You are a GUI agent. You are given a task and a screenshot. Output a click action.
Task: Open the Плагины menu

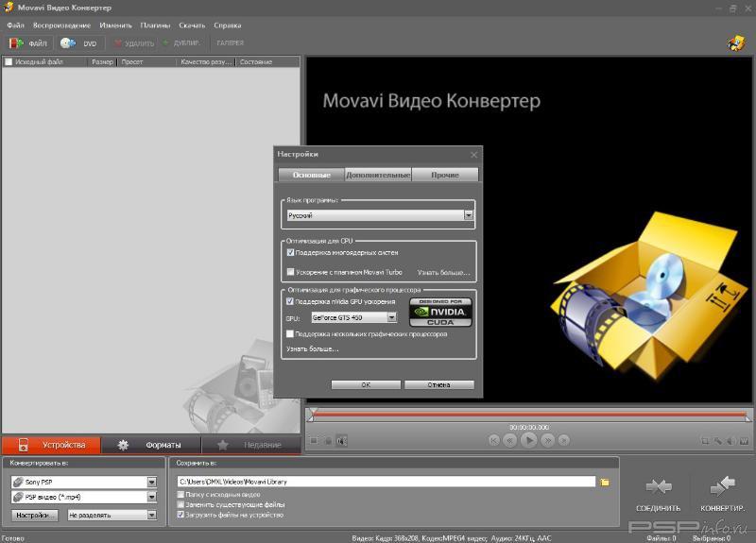[x=155, y=25]
